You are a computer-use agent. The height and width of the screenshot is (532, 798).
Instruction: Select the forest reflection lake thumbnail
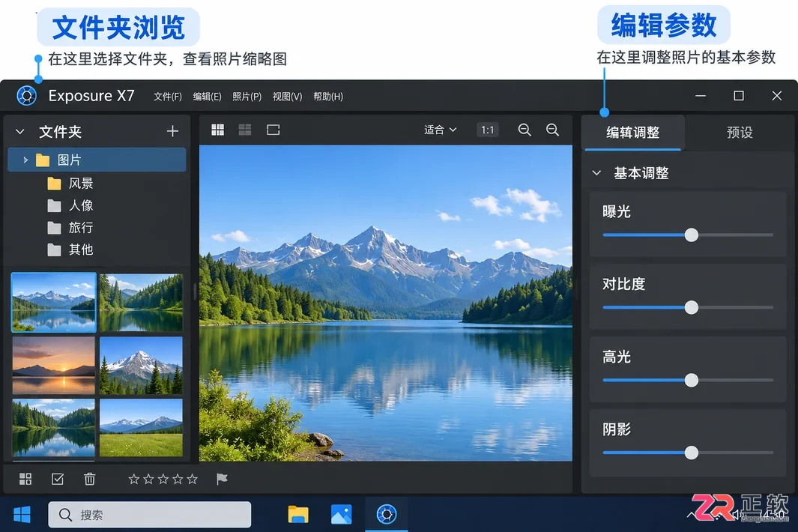click(x=53, y=428)
